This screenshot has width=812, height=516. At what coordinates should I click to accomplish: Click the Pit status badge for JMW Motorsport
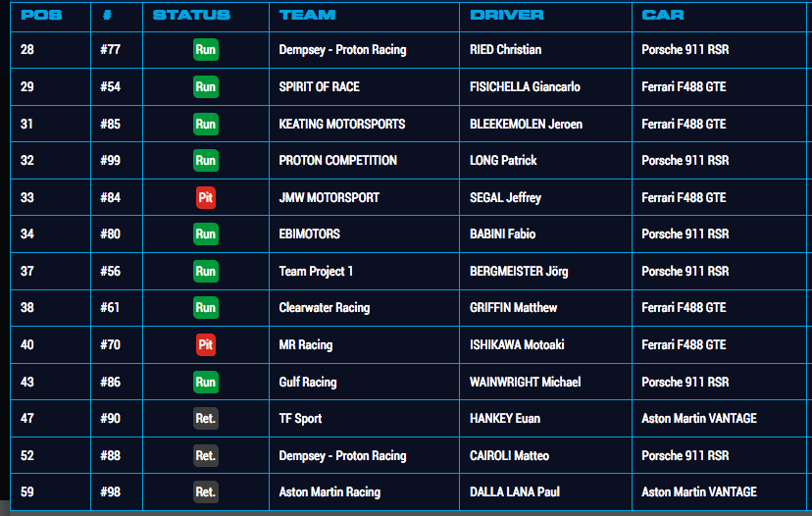click(x=205, y=197)
